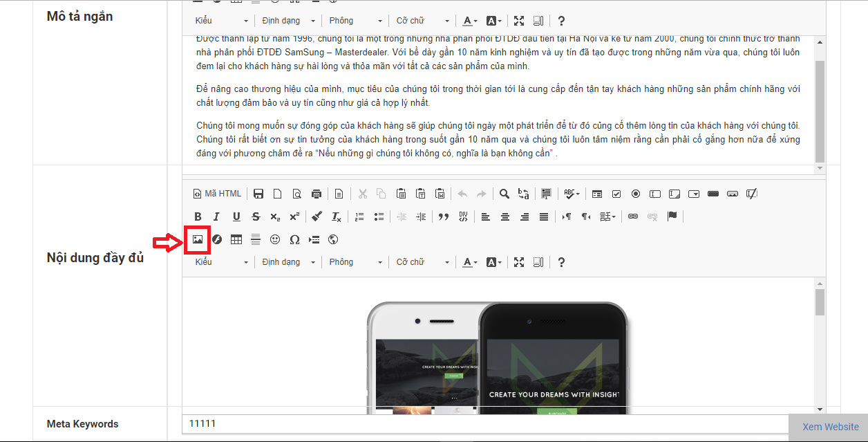
Task: Choose Paste from Word icon
Action: (x=440, y=194)
